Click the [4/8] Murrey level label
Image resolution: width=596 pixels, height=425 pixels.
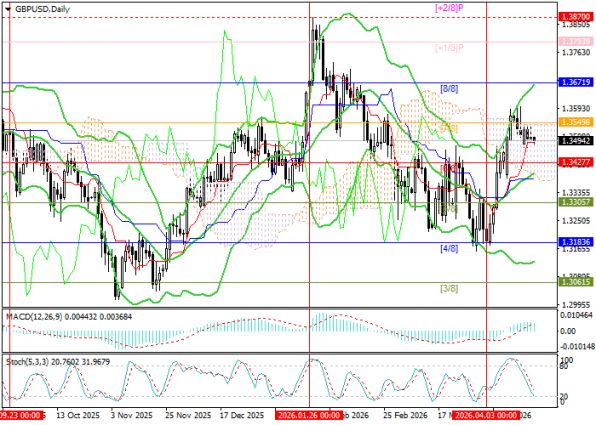pyautogui.click(x=449, y=249)
